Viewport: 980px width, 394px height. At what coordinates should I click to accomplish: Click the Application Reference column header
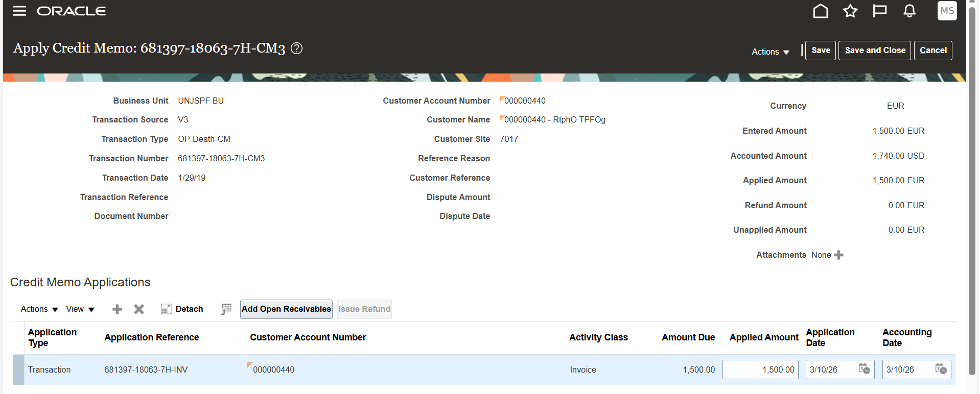[152, 337]
